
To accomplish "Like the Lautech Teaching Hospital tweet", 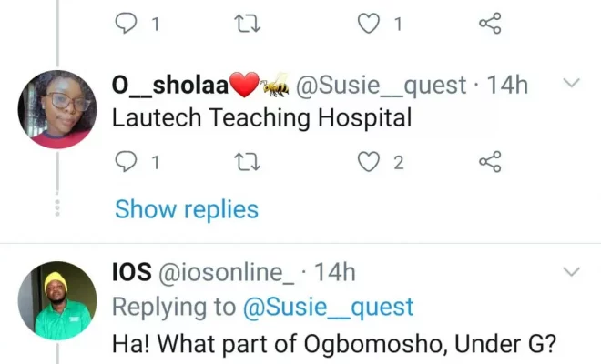I will tap(368, 163).
